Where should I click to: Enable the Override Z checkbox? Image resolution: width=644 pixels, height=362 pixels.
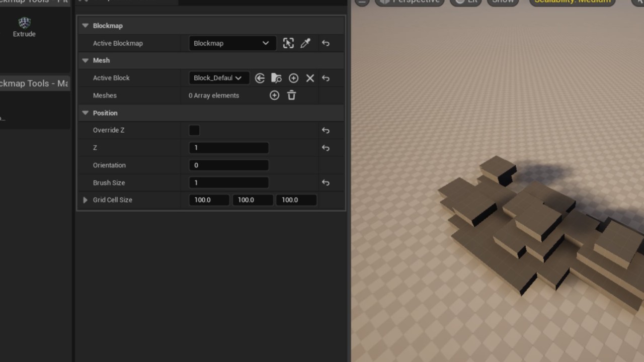pyautogui.click(x=194, y=130)
